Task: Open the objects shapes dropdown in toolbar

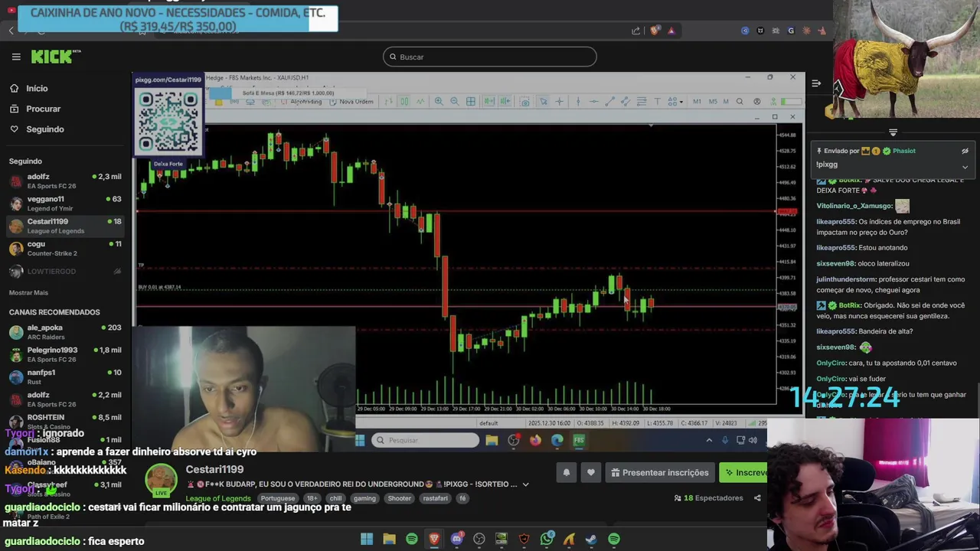Action: click(675, 101)
